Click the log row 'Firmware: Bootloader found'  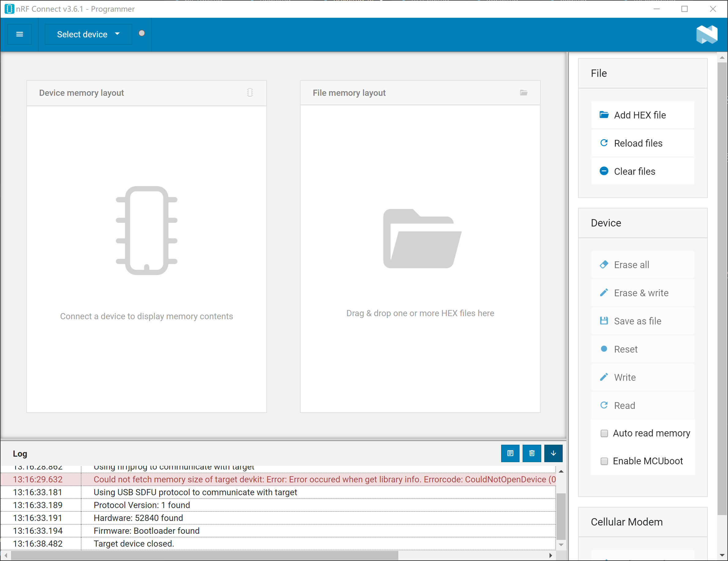tap(278, 531)
